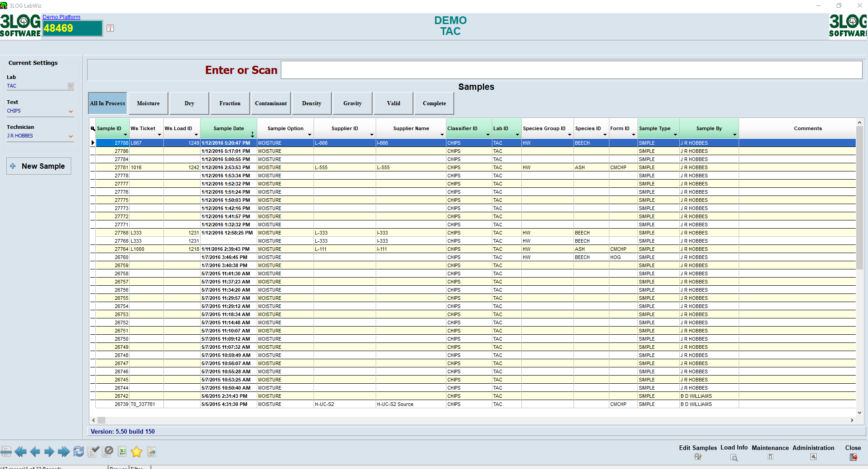Open the bar chart report icon

[x=152, y=451]
